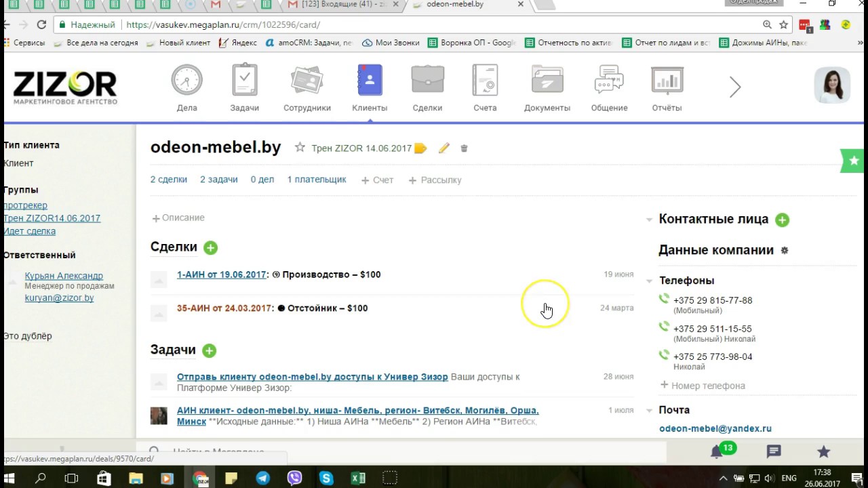Open the 2 сделки link
Image resolution: width=868 pixels, height=488 pixels.
click(169, 180)
